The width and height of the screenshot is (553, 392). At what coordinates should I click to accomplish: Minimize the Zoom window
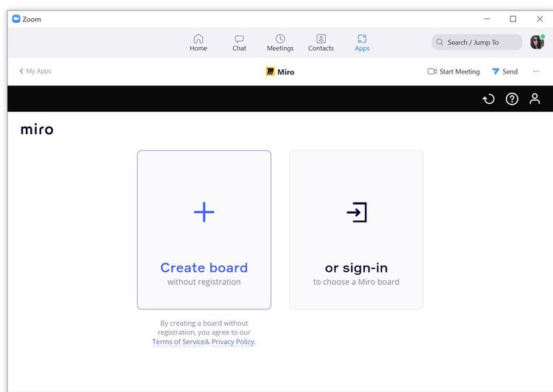pos(487,19)
